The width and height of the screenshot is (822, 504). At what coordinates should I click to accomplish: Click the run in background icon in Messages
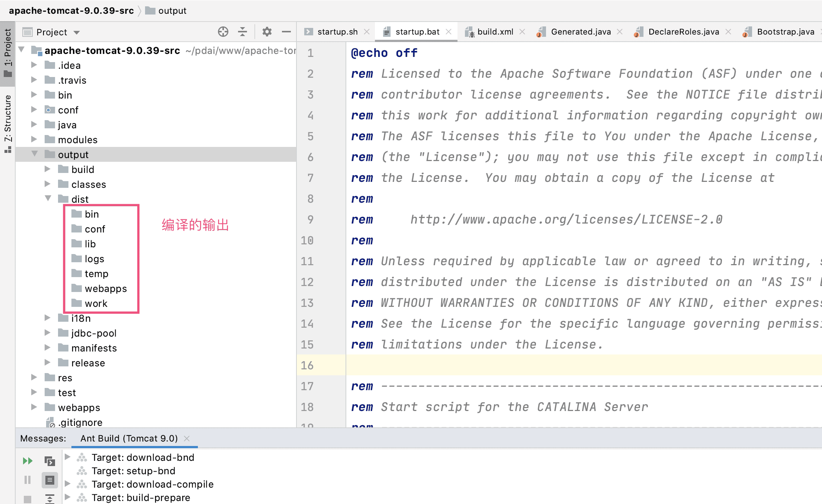point(49,461)
